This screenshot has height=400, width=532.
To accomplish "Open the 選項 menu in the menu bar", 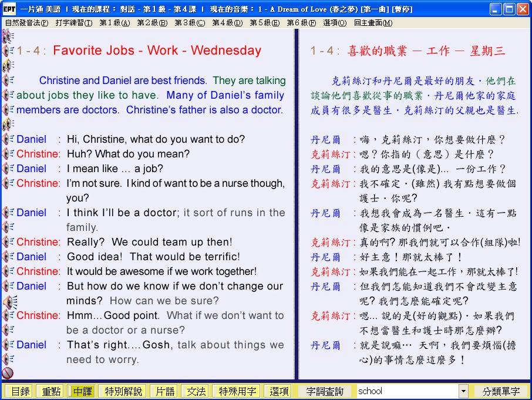I will pos(334,23).
